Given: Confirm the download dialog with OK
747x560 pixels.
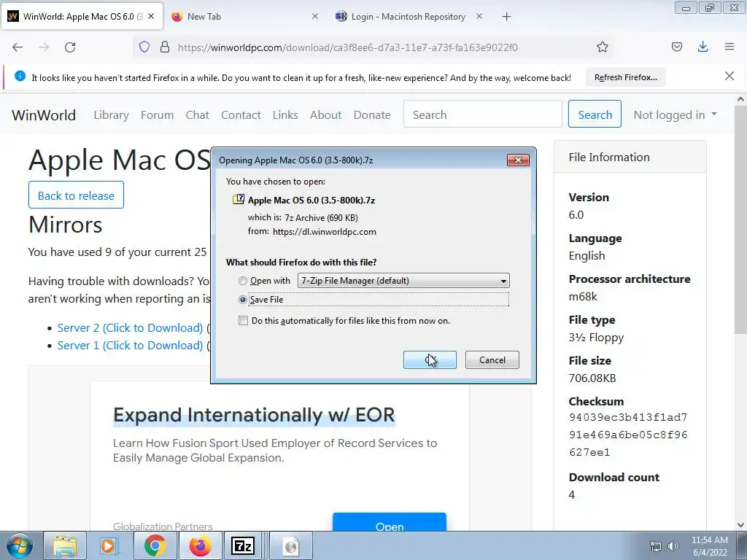Looking at the screenshot, I should [x=430, y=360].
